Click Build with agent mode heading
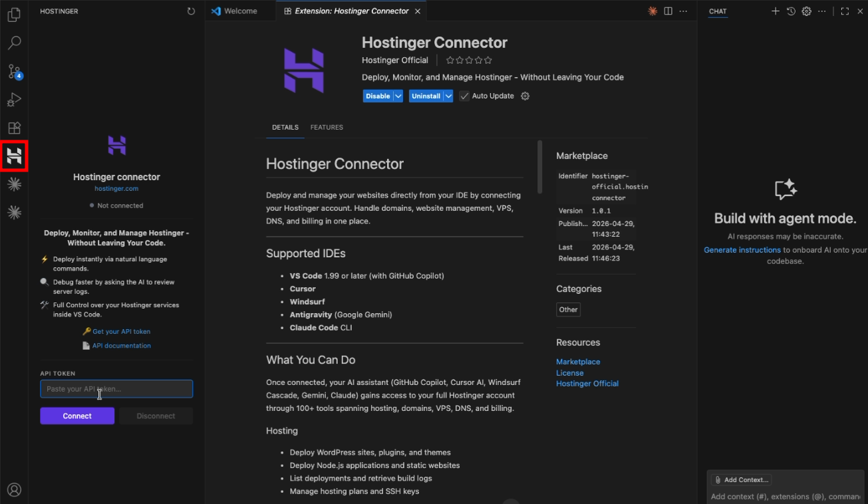The height and width of the screenshot is (504, 868). (786, 219)
